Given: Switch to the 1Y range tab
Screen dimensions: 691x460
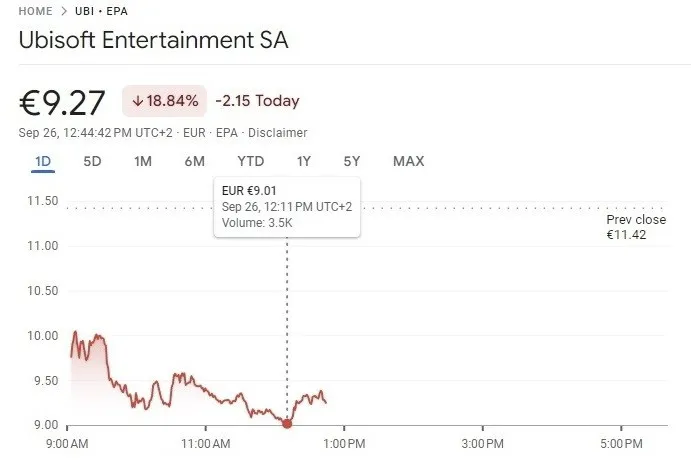Looking at the screenshot, I should click(x=304, y=161).
